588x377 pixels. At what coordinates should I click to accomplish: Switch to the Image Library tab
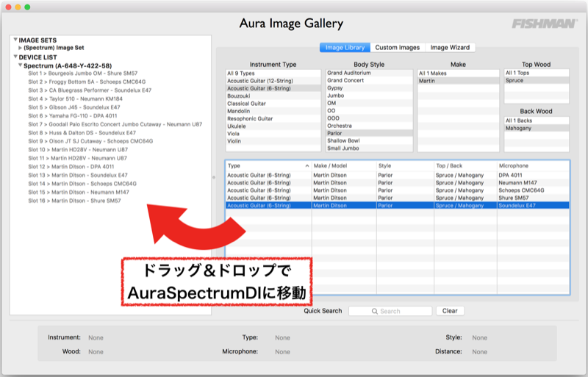(x=345, y=48)
